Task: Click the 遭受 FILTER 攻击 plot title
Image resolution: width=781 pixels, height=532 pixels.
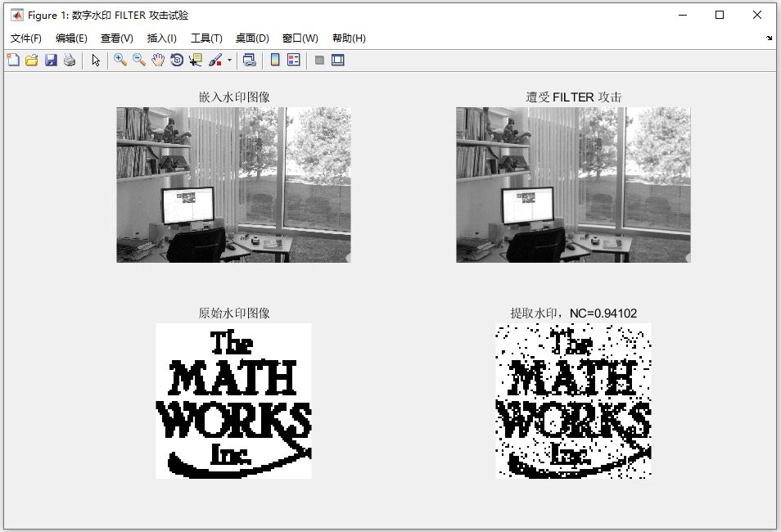Action: coord(574,97)
